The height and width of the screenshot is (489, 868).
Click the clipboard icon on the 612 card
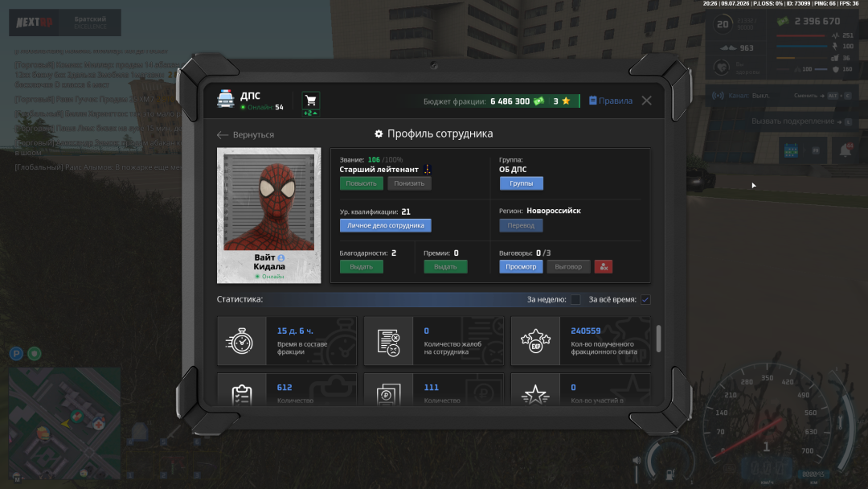click(x=242, y=394)
